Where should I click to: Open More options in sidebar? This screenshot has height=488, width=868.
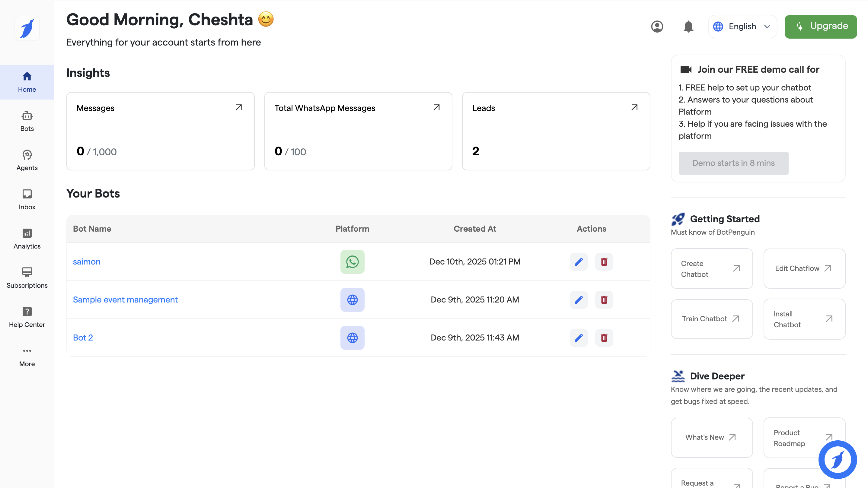(x=27, y=356)
